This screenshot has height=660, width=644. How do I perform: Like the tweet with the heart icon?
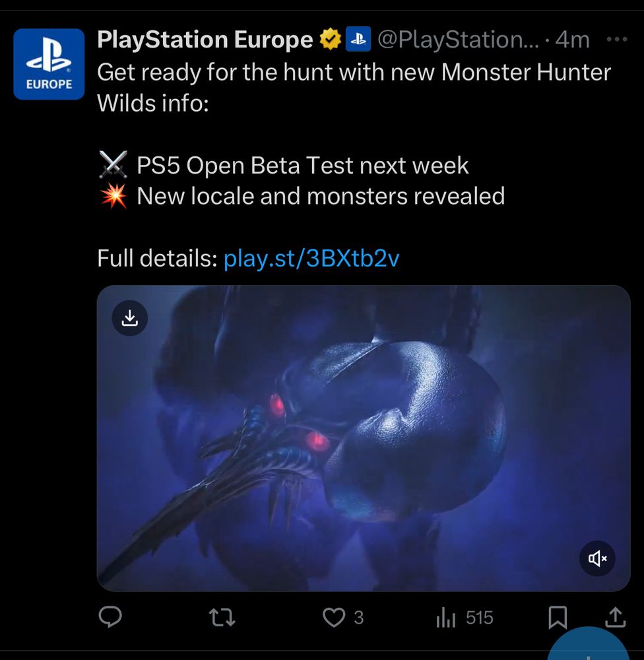click(x=334, y=618)
